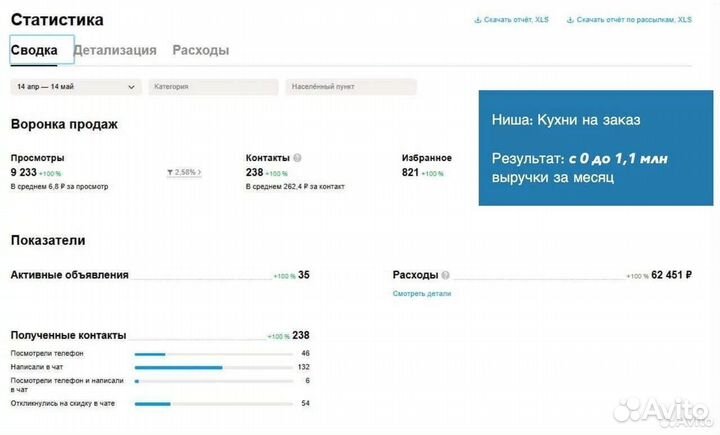Click the Расходы amount 62 451 ₽
This screenshot has height=435, width=720.
(x=671, y=275)
